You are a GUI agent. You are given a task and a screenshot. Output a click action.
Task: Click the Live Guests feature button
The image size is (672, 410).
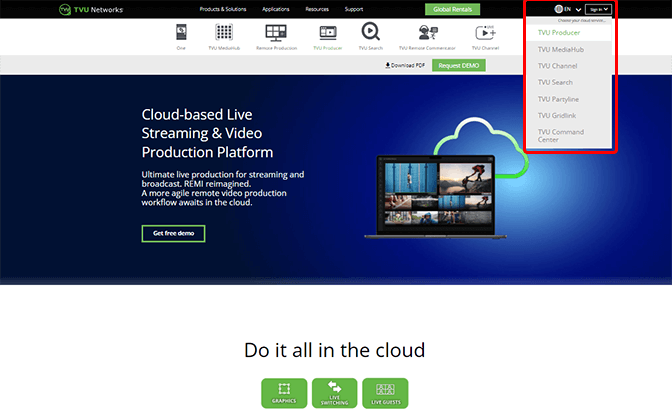click(x=385, y=393)
